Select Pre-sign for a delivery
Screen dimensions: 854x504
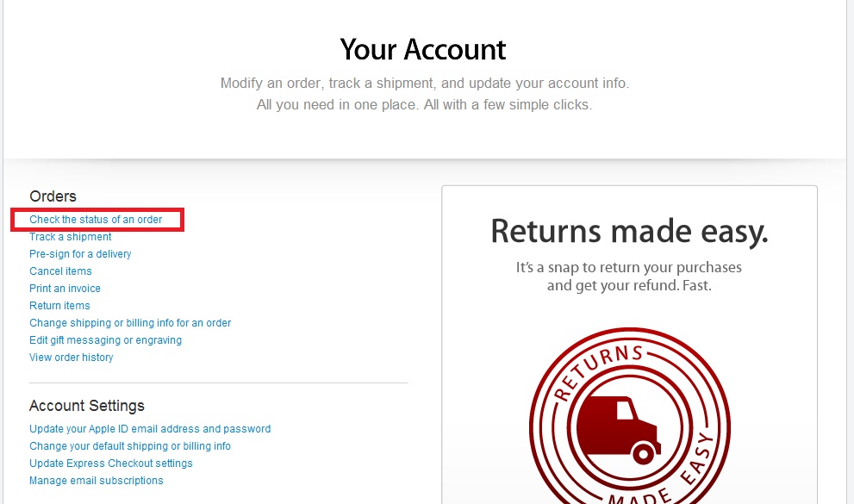coord(80,253)
